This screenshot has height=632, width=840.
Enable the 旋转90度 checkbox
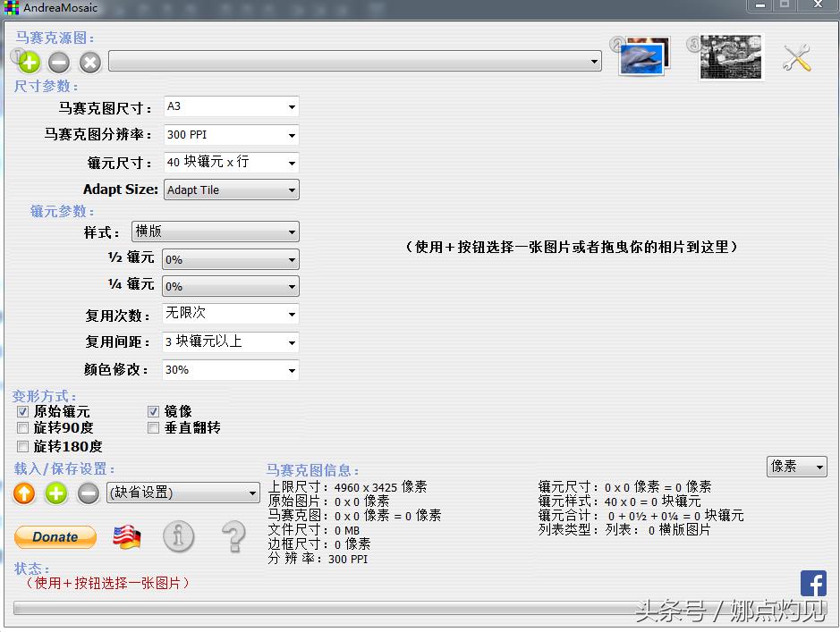click(23, 428)
